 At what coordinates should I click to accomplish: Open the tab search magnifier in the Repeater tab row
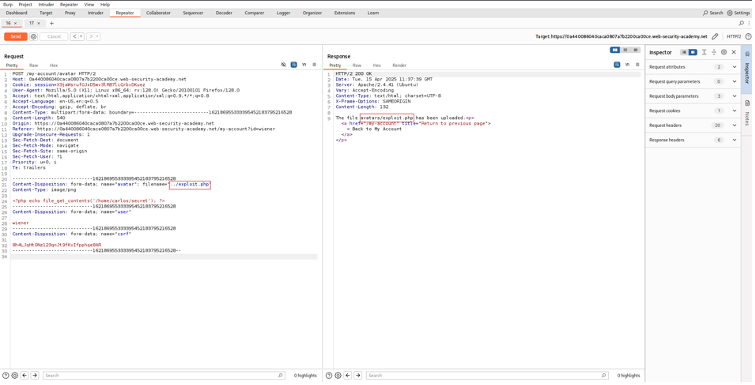tap(742, 23)
